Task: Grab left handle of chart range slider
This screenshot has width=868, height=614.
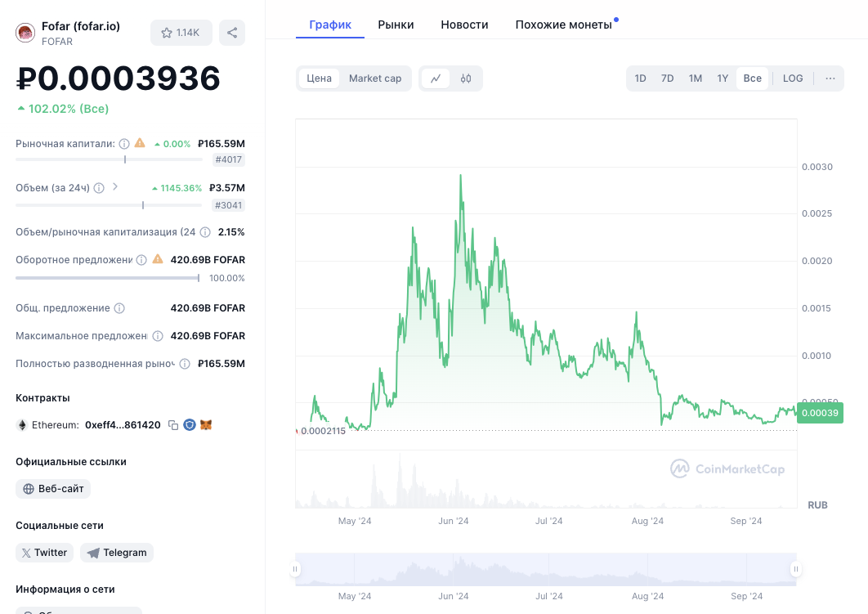Action: 295,569
